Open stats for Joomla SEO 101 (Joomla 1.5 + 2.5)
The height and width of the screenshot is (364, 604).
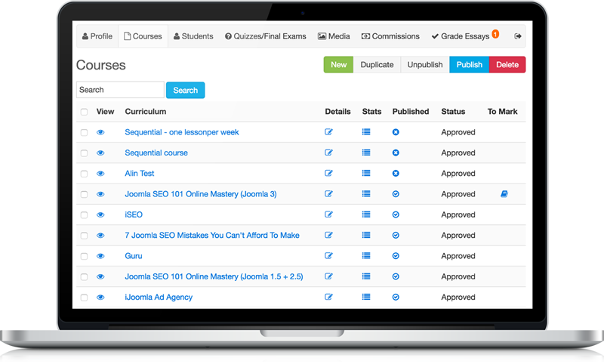coord(366,276)
